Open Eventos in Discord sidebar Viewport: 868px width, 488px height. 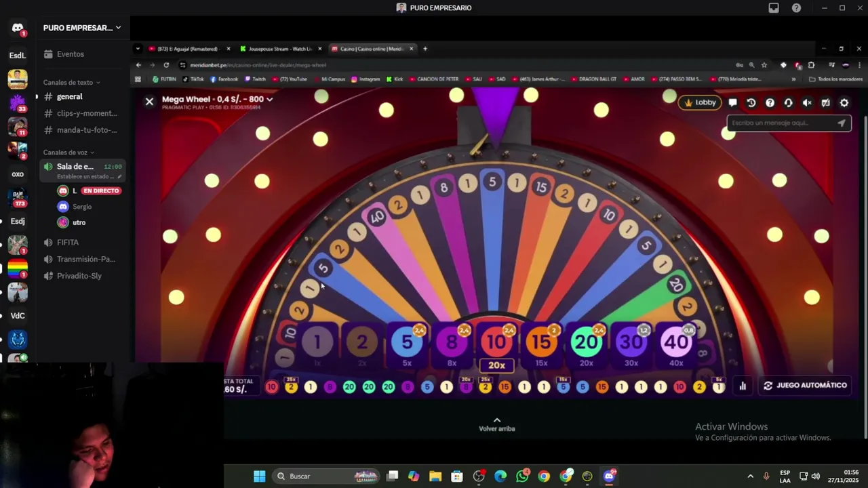pos(83,54)
